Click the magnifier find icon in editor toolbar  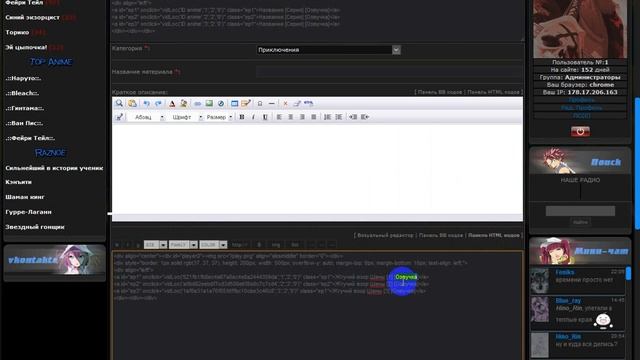tap(119, 103)
